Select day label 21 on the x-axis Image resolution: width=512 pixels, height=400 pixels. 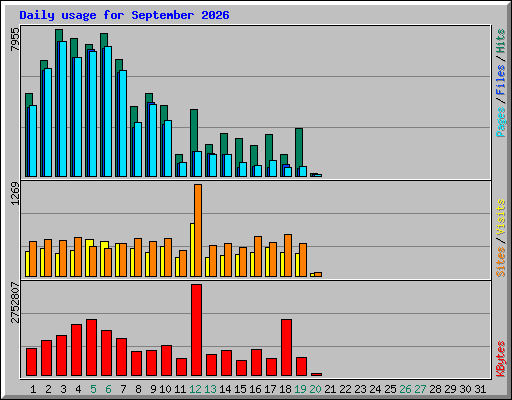coord(330,389)
